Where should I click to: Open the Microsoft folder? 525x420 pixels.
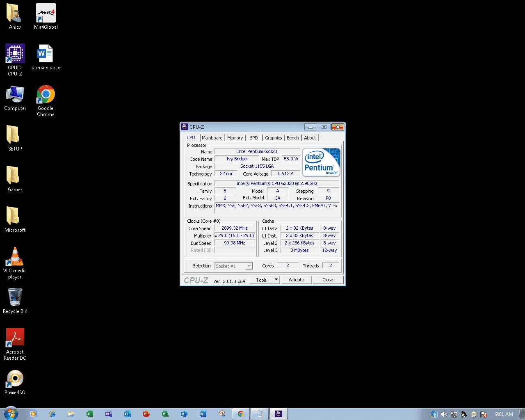[x=15, y=219]
